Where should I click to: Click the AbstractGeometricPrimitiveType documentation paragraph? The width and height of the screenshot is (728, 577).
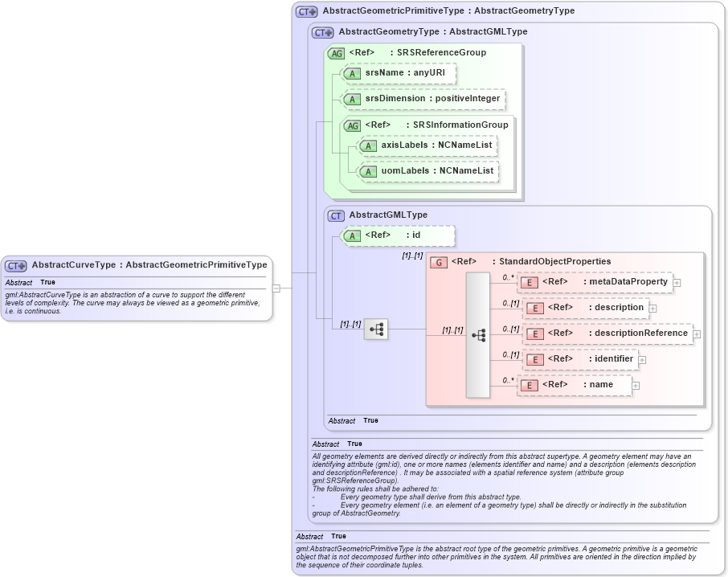497,557
